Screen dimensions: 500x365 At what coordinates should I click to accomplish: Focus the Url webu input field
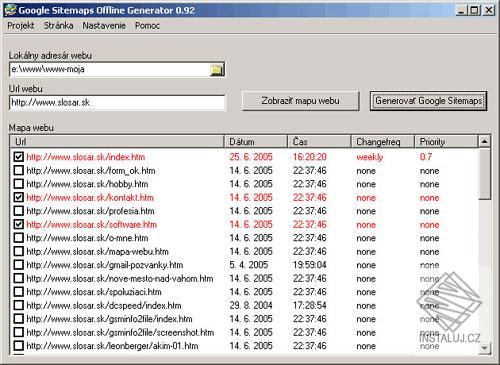tap(117, 102)
